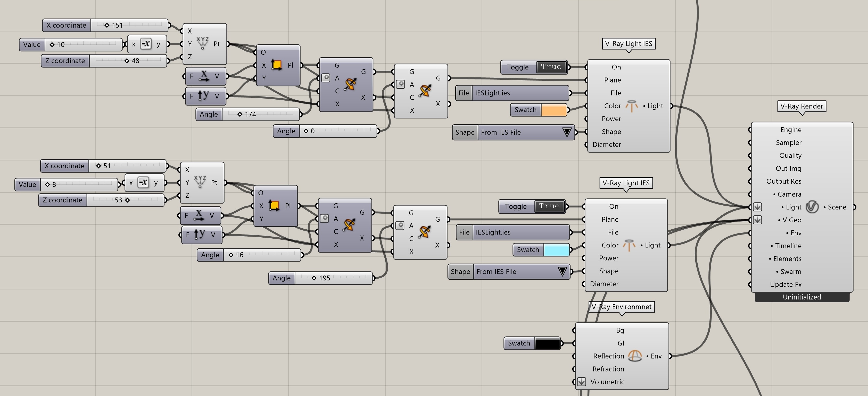This screenshot has width=868, height=396.
Task: Click the bottom Construct Plane icon
Action: point(274,205)
